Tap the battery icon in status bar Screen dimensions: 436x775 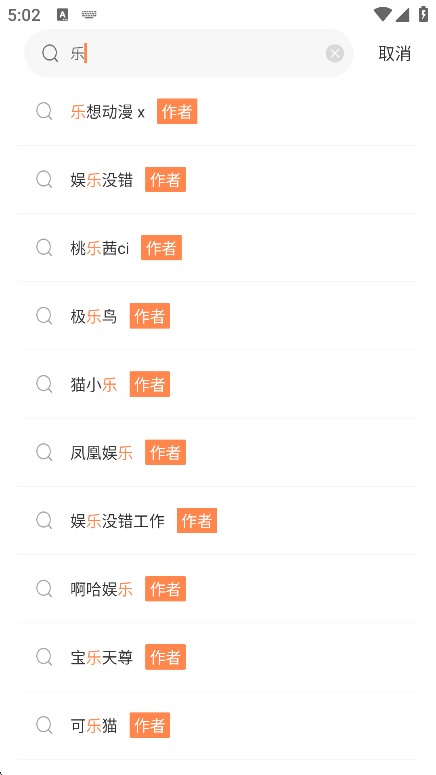pyautogui.click(x=423, y=14)
